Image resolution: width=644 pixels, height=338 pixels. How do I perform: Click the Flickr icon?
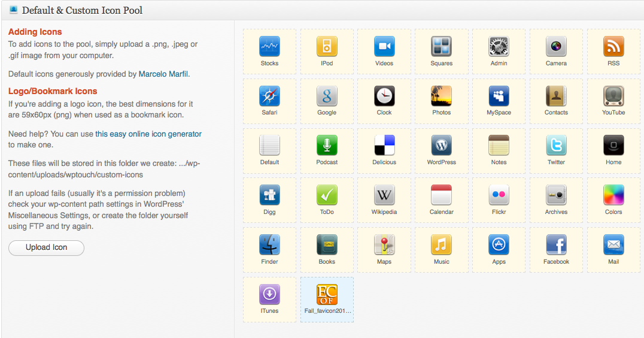[x=499, y=195]
